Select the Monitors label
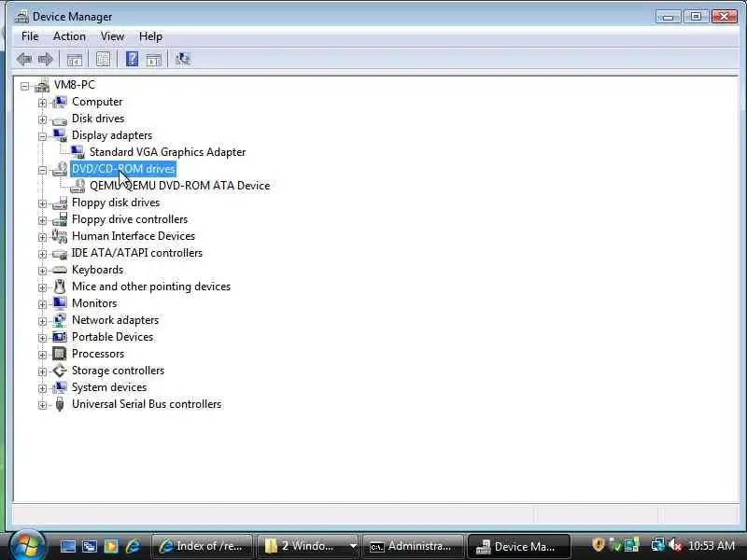 point(94,303)
